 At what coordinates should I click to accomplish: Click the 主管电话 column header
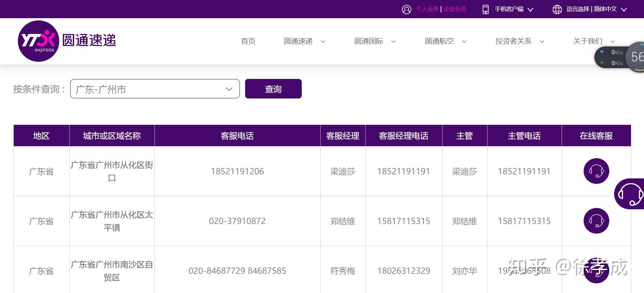[x=524, y=136]
